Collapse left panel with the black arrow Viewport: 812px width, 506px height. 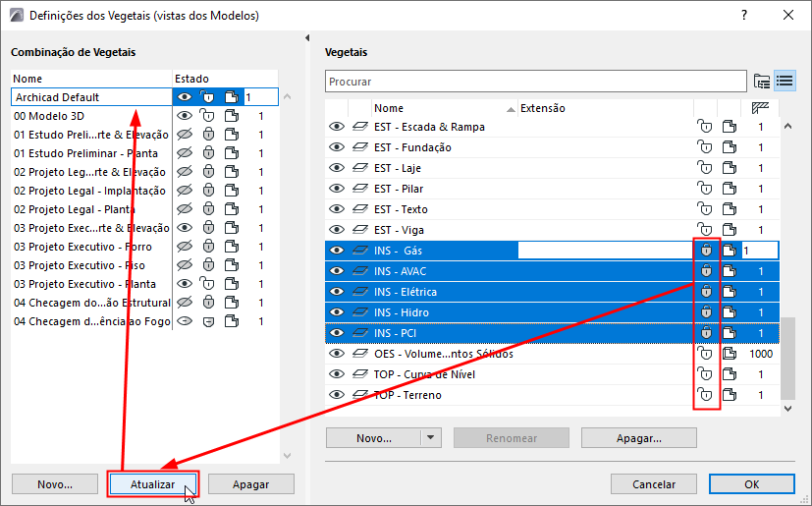click(307, 38)
